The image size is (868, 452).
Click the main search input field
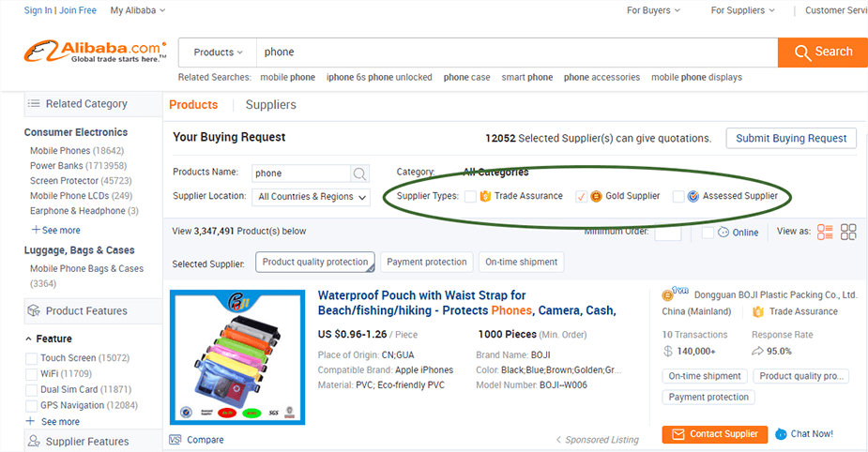[x=517, y=53]
